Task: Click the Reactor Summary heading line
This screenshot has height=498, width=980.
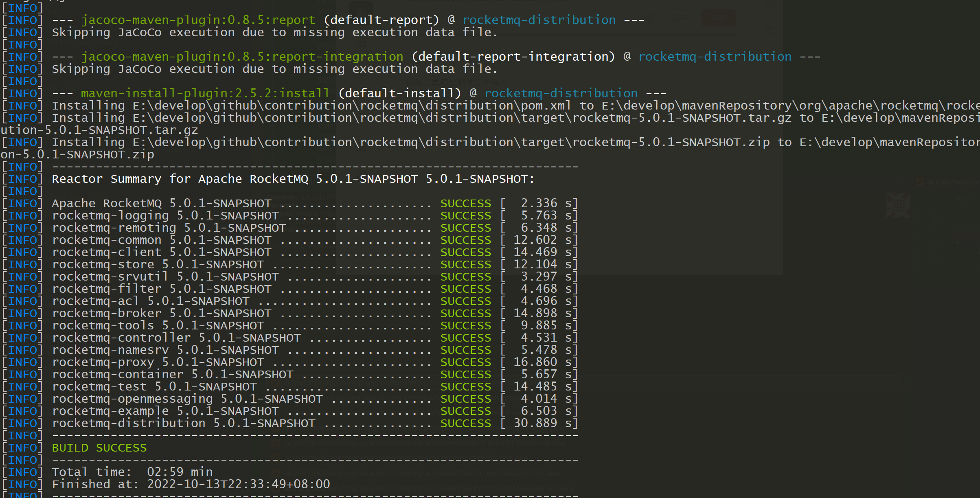Action: click(x=292, y=179)
